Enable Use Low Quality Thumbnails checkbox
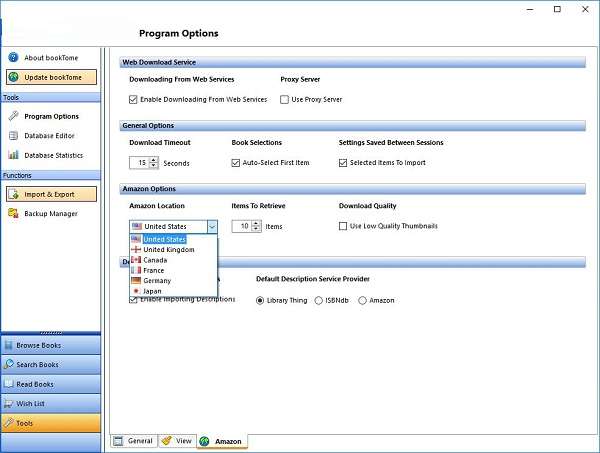This screenshot has width=600, height=453. [343, 226]
